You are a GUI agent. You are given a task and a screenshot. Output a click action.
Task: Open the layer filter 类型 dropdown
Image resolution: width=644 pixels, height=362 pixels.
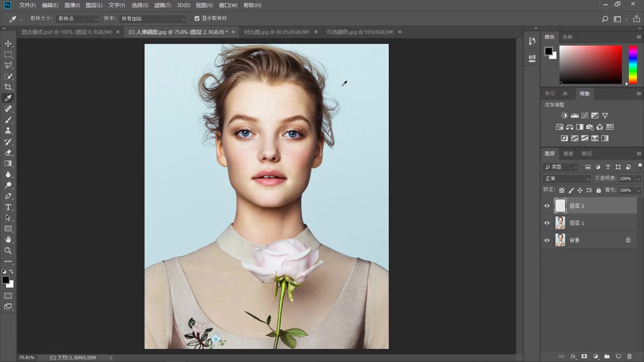pyautogui.click(x=560, y=167)
